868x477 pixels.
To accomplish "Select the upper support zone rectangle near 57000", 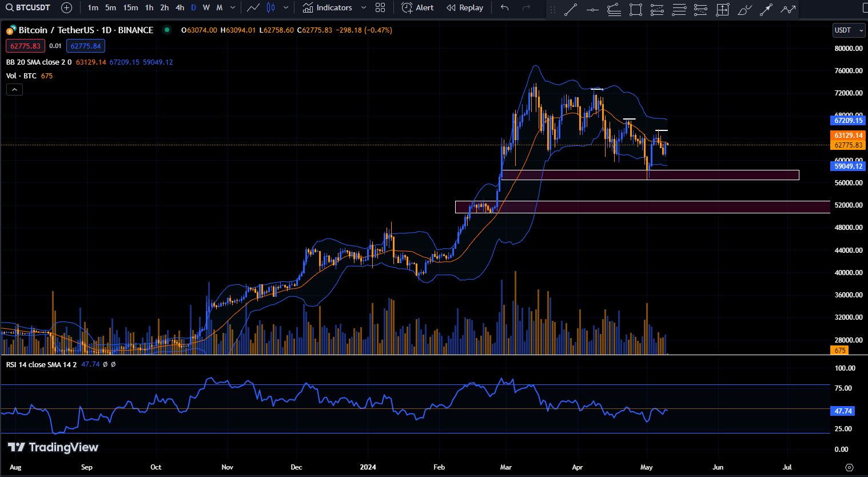I will (650, 175).
